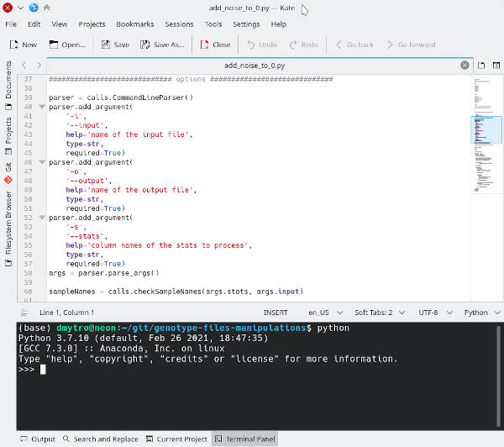
Task: Toggle the Terminal Panel button
Action: tap(244, 439)
